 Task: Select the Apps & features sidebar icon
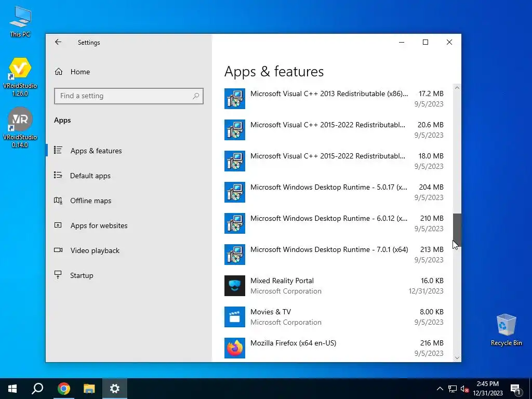pyautogui.click(x=58, y=150)
